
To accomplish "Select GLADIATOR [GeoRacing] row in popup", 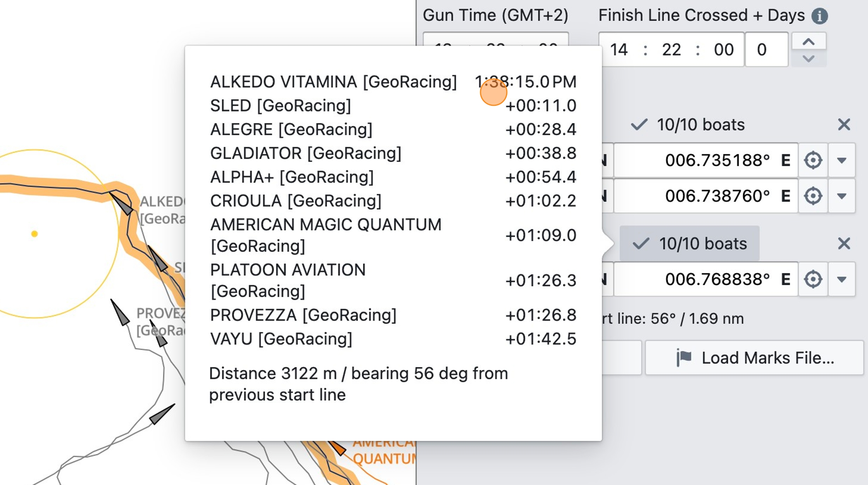I will pyautogui.click(x=393, y=153).
